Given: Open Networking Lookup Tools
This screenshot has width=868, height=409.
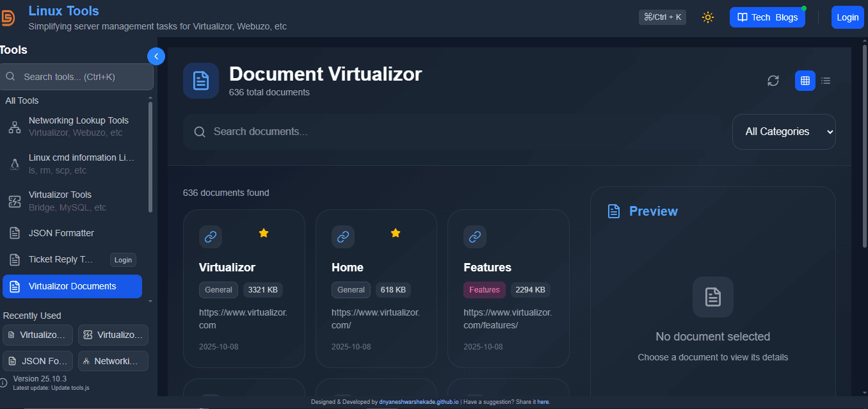Looking at the screenshot, I should point(72,127).
